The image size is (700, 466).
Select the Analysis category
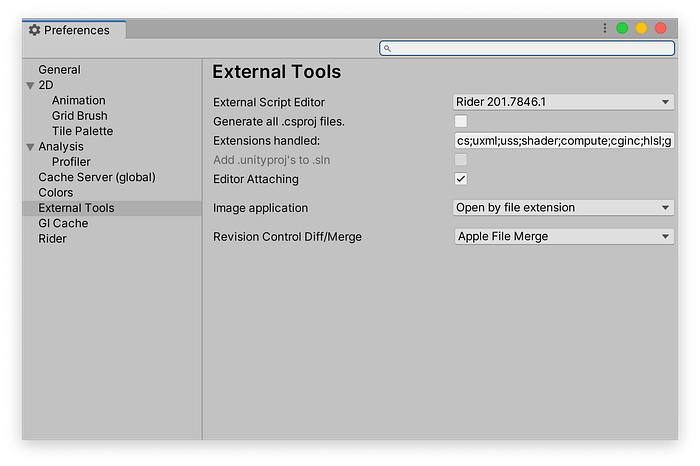click(61, 146)
